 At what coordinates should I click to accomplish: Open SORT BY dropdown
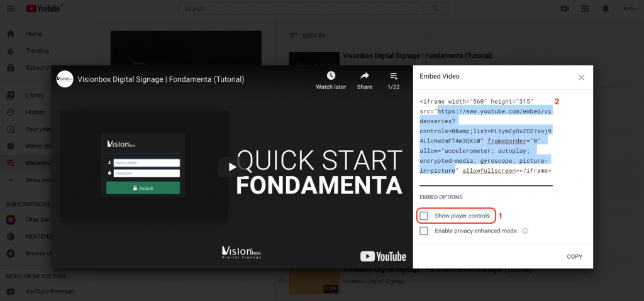tap(307, 36)
